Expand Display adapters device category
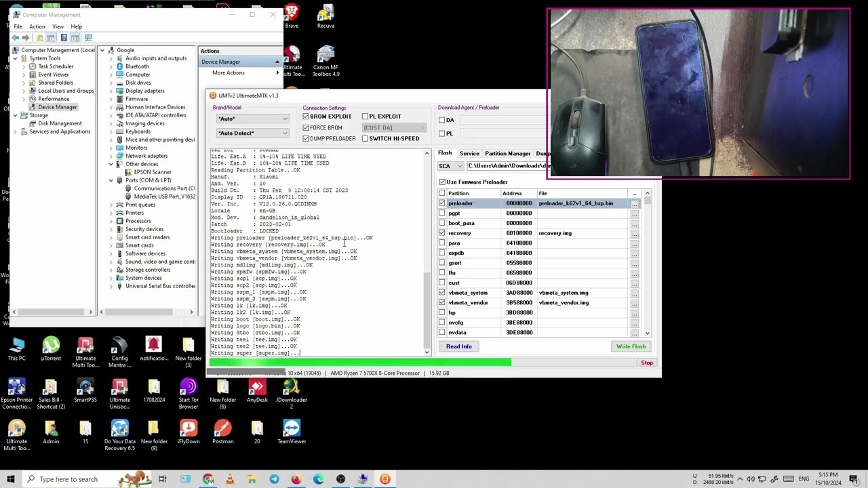This screenshot has width=868, height=488. point(111,91)
